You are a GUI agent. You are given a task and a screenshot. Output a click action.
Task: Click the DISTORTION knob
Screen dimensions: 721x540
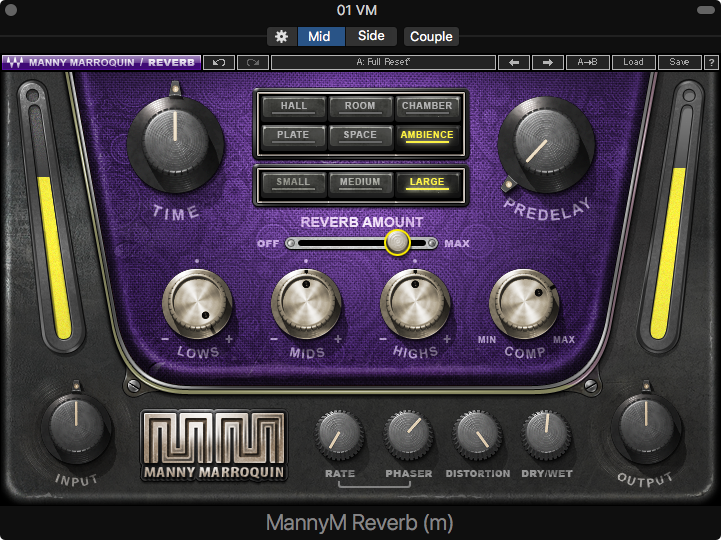tap(477, 435)
